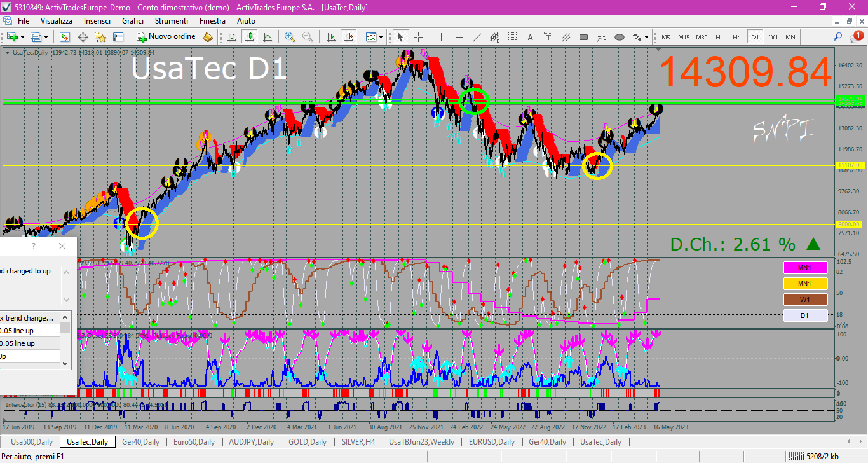Switch to the EURUSD,Daily chart tab
Image resolution: width=868 pixels, height=463 pixels.
point(492,441)
